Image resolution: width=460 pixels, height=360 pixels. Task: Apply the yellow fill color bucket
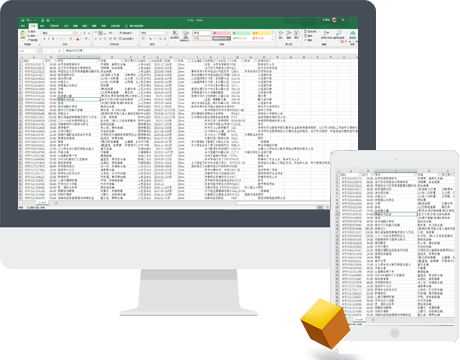(x=71, y=39)
